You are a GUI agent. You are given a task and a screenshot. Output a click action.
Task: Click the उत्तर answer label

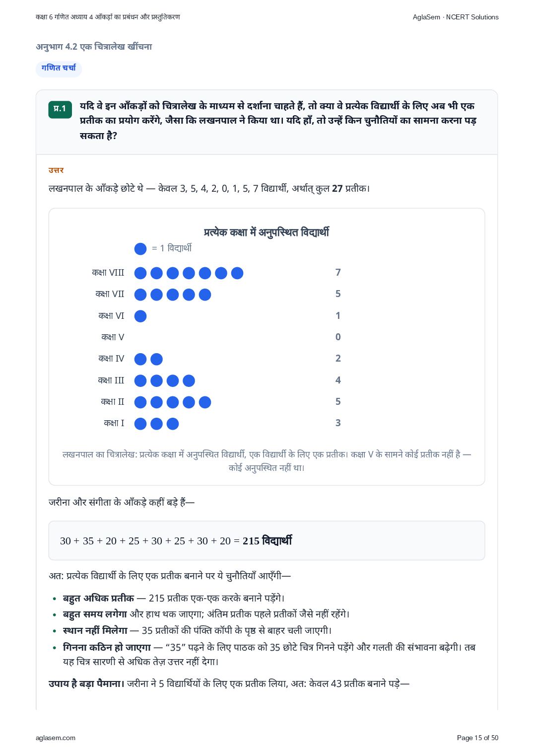[56, 170]
